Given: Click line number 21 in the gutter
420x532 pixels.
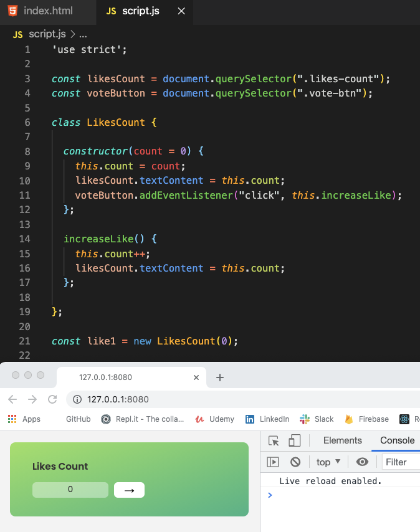Looking at the screenshot, I should (x=25, y=341).
